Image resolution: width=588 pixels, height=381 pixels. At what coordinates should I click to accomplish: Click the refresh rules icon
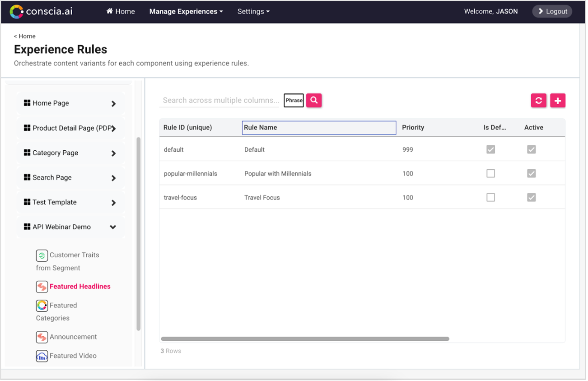point(538,101)
